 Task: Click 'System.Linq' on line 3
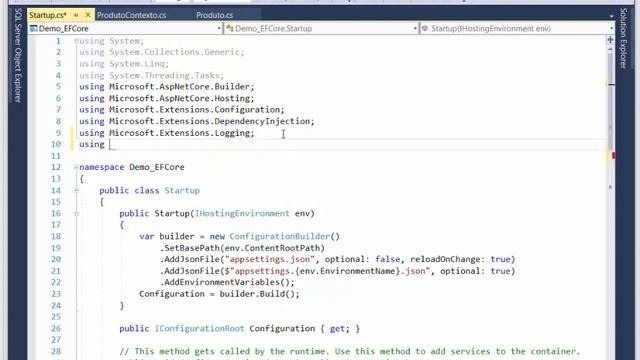click(136, 64)
